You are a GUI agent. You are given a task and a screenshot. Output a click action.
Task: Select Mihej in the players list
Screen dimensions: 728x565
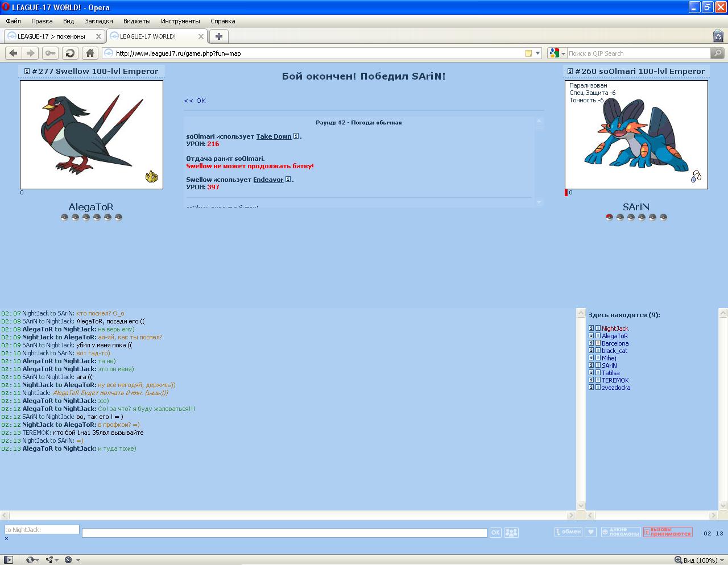pyautogui.click(x=609, y=358)
